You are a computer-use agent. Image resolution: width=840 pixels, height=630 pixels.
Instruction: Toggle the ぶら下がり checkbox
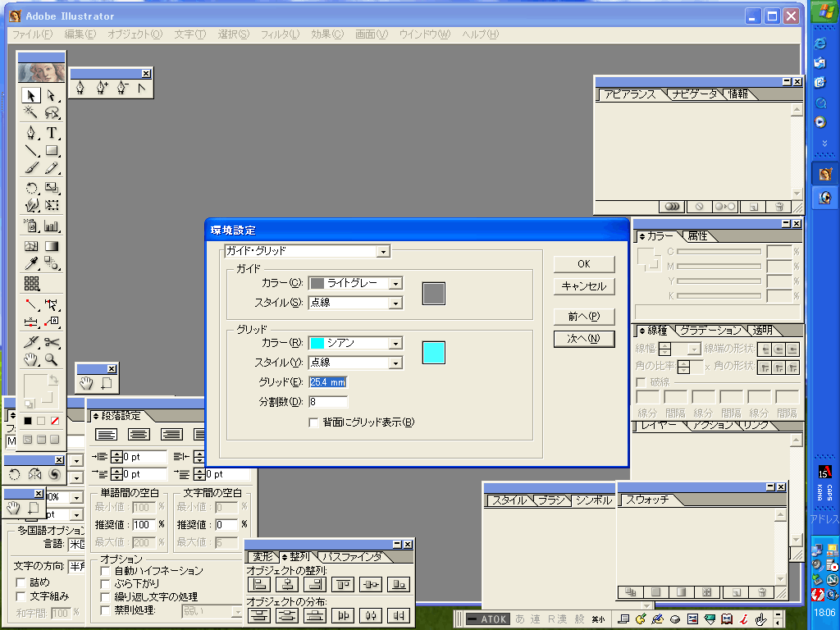tap(105, 583)
